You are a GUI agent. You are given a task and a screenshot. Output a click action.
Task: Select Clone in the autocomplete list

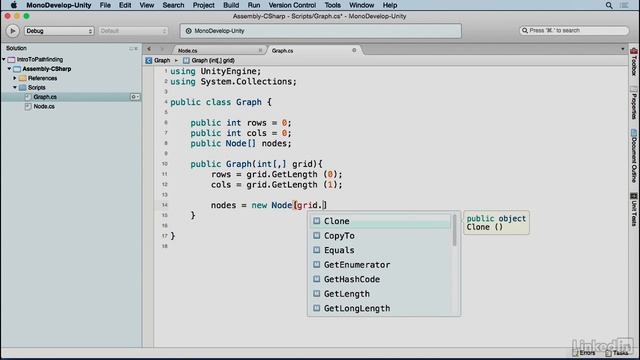[381, 221]
